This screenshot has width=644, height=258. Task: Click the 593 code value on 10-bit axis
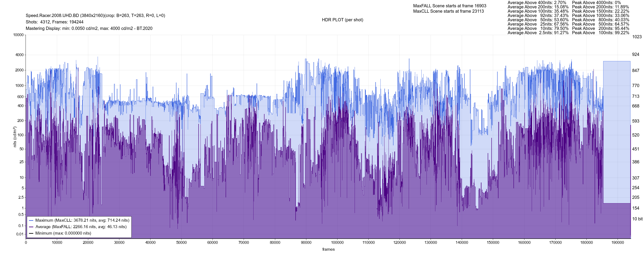coord(635,121)
